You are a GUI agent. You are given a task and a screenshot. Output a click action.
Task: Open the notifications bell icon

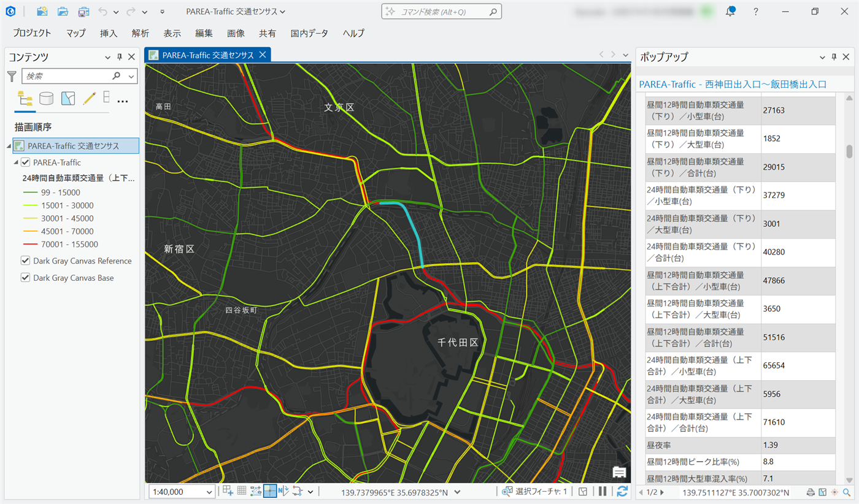730,12
